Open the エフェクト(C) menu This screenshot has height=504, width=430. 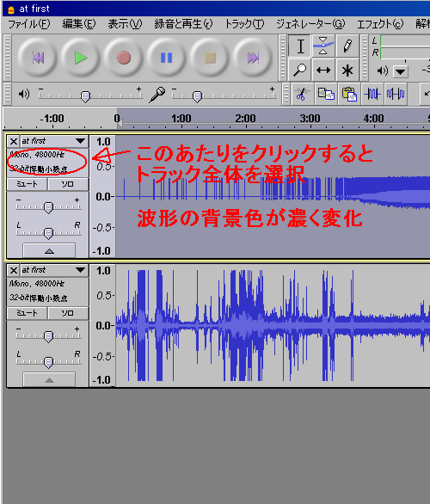380,24
